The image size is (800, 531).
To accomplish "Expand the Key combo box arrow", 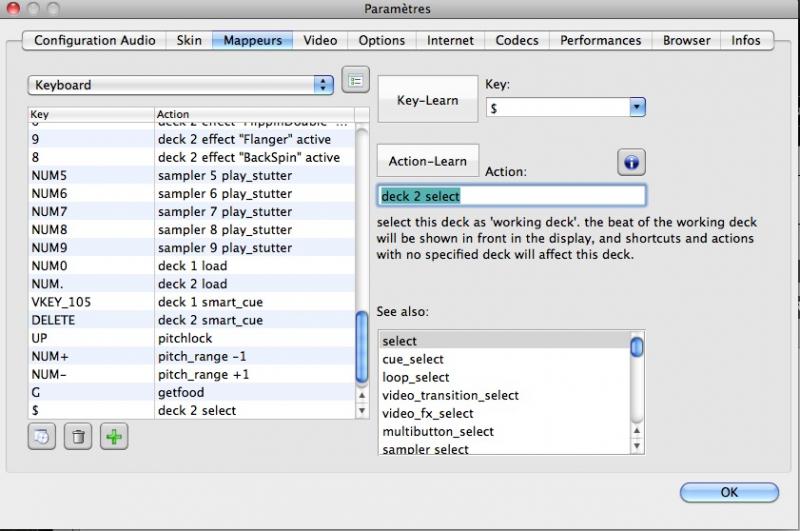I will click(x=636, y=107).
